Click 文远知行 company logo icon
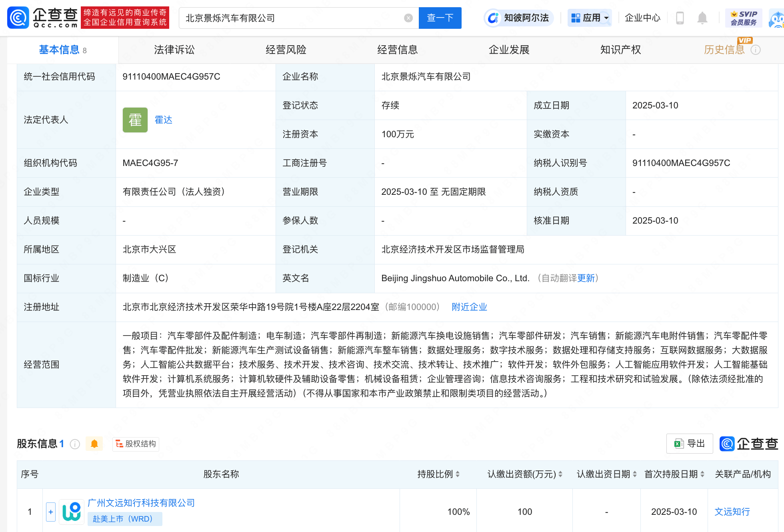 tap(72, 512)
